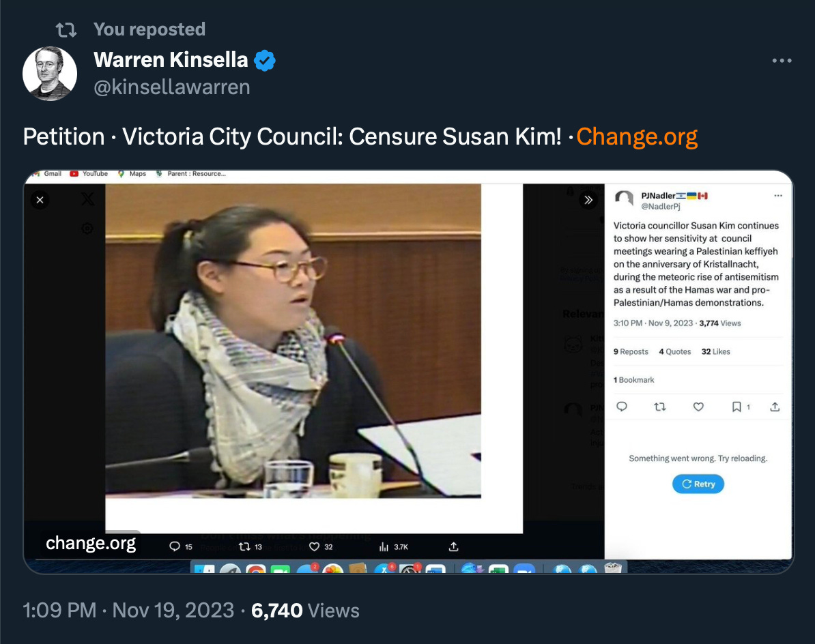815x644 pixels.
Task: Open the Change.org link in the tweet
Action: [637, 136]
